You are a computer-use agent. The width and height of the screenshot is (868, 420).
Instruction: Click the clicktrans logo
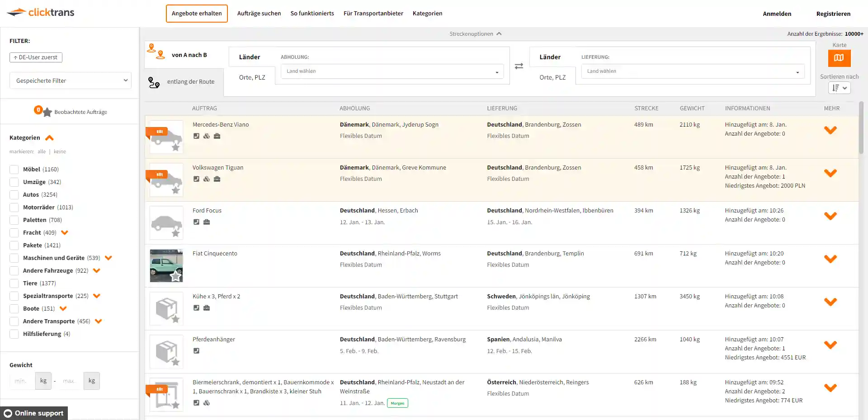pyautogui.click(x=41, y=13)
